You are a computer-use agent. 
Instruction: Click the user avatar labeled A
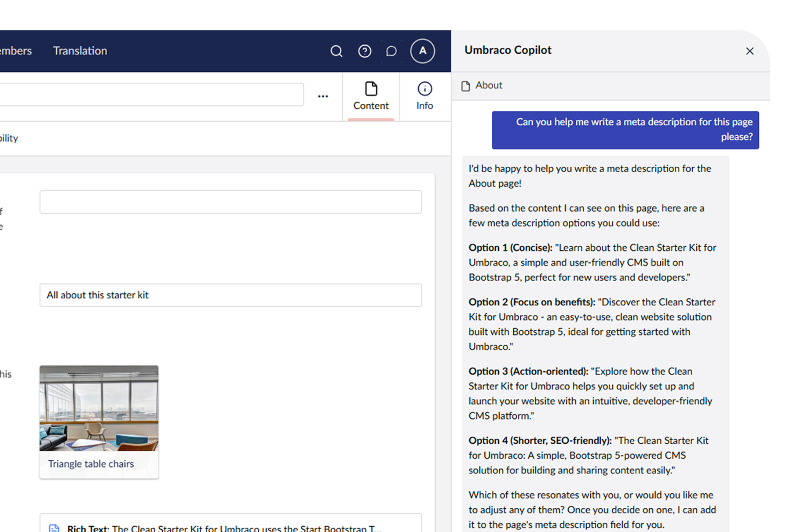pos(422,51)
